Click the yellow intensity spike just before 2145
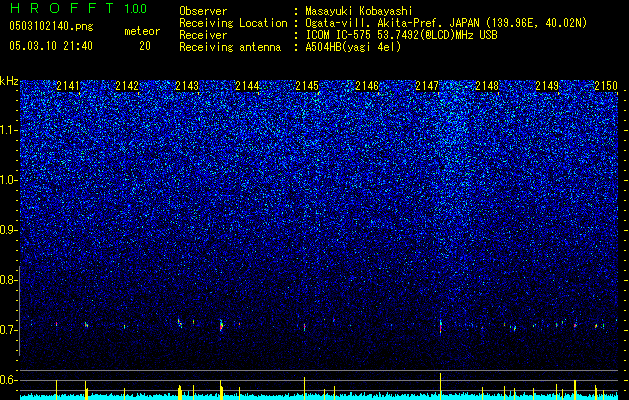 (304, 388)
